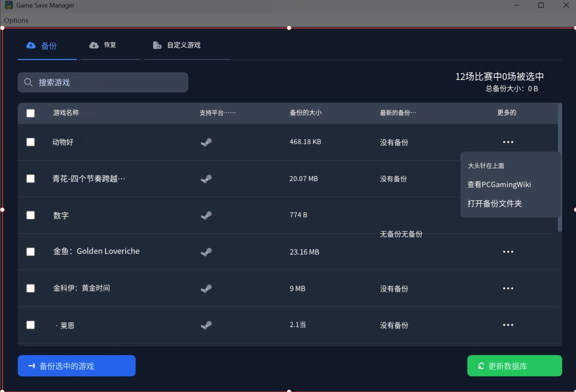Click the game name 数字
The height and width of the screenshot is (392, 576).
click(x=61, y=216)
